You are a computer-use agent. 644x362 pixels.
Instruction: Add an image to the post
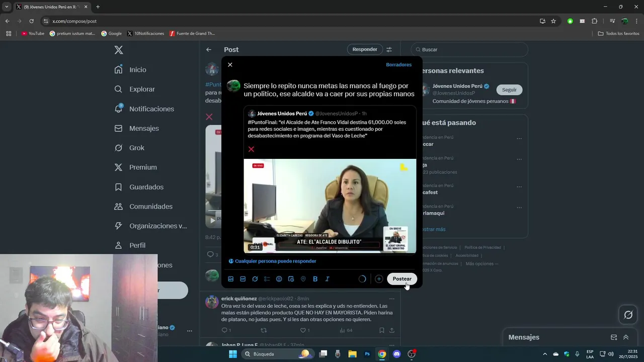(x=231, y=279)
